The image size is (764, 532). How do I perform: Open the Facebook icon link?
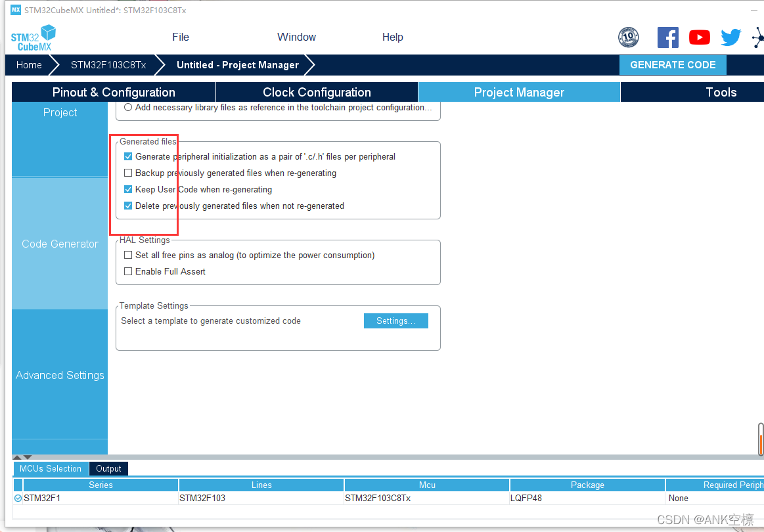(x=668, y=37)
